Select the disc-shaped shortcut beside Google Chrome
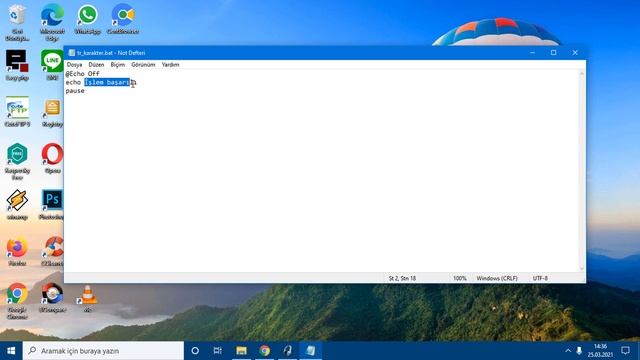Image resolution: width=640 pixels, height=360 pixels. [52, 298]
